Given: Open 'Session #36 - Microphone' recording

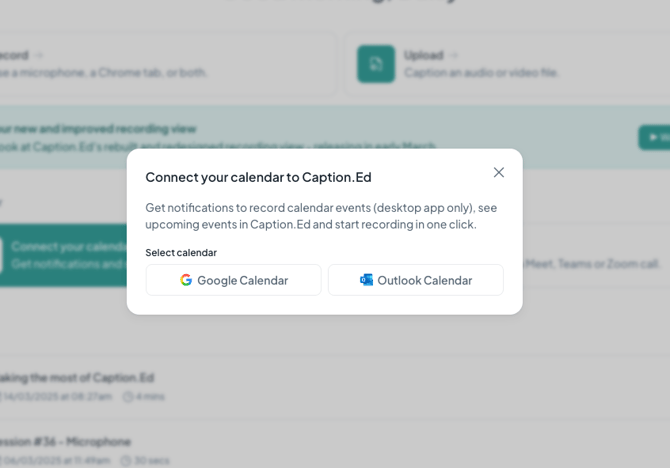Looking at the screenshot, I should point(65,441).
